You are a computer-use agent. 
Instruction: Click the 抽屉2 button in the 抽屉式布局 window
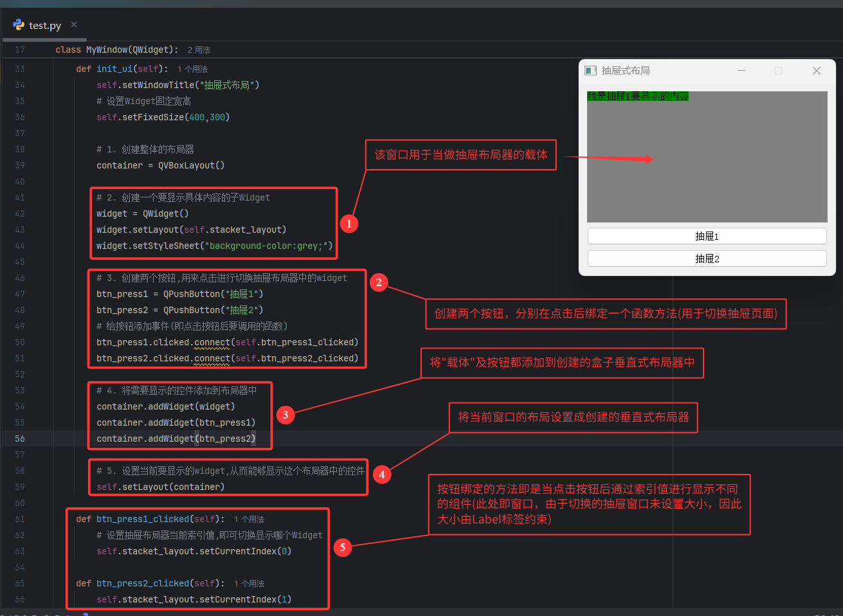[707, 258]
